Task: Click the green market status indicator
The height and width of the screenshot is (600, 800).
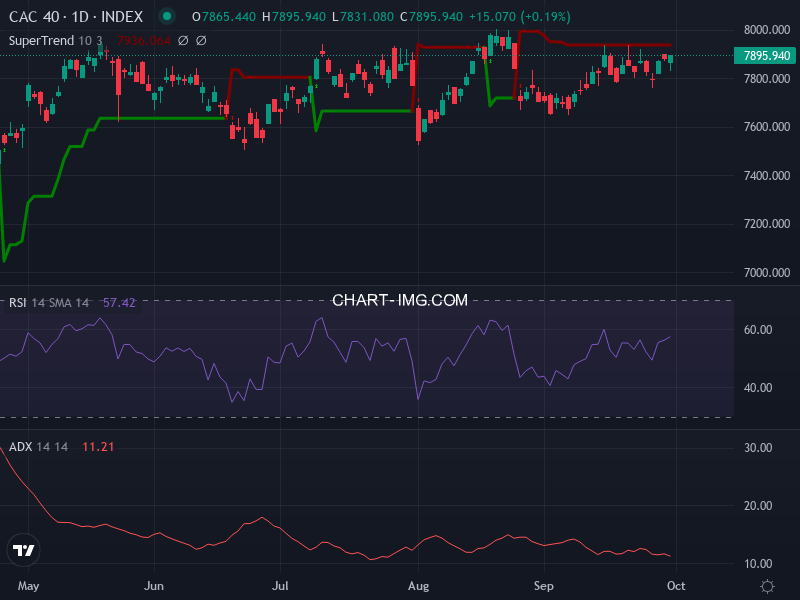Action: coord(166,17)
